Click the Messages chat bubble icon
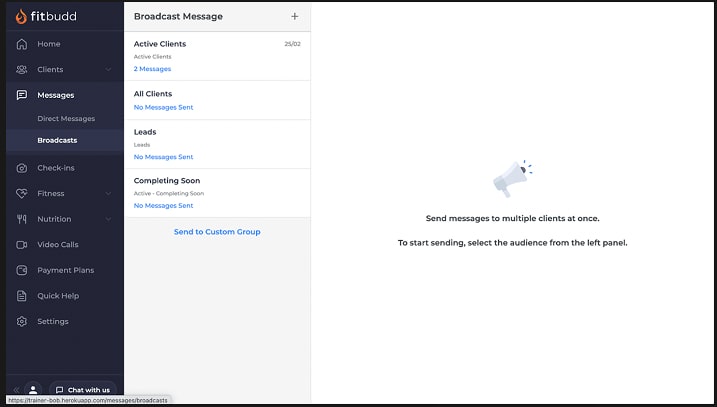This screenshot has width=717, height=407. click(x=21, y=95)
